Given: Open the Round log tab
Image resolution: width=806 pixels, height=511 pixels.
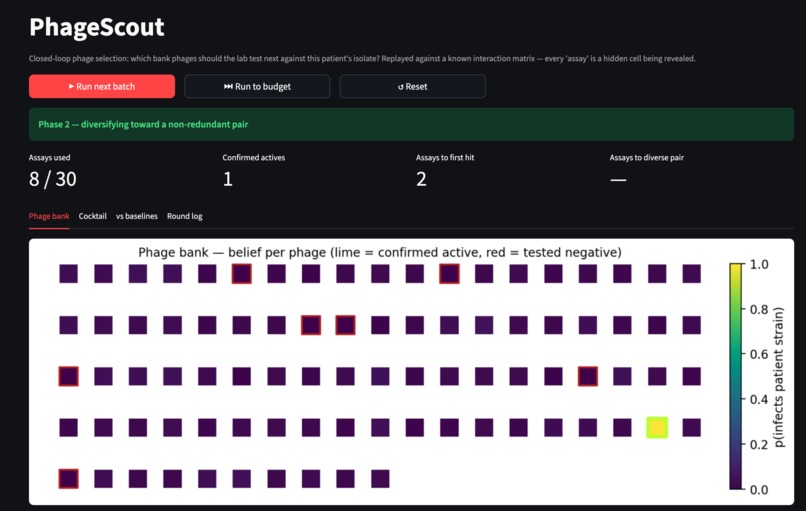Looking at the screenshot, I should click(x=185, y=216).
